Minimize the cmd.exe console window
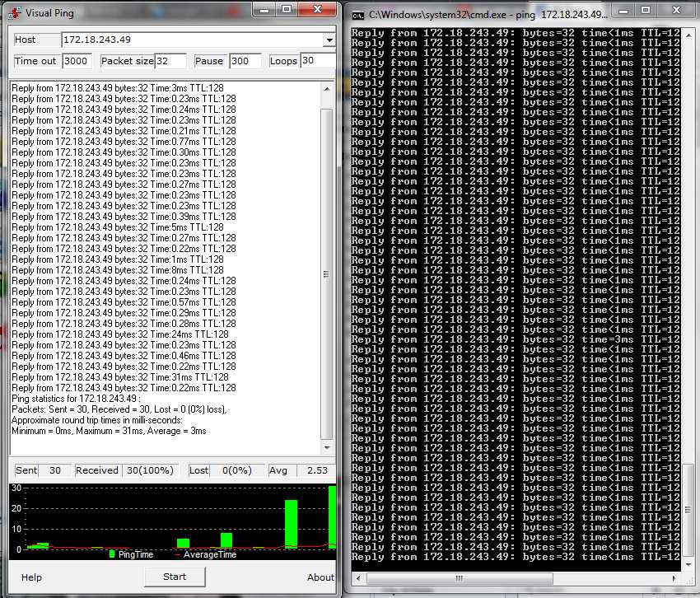The image size is (700, 598). coord(623,10)
